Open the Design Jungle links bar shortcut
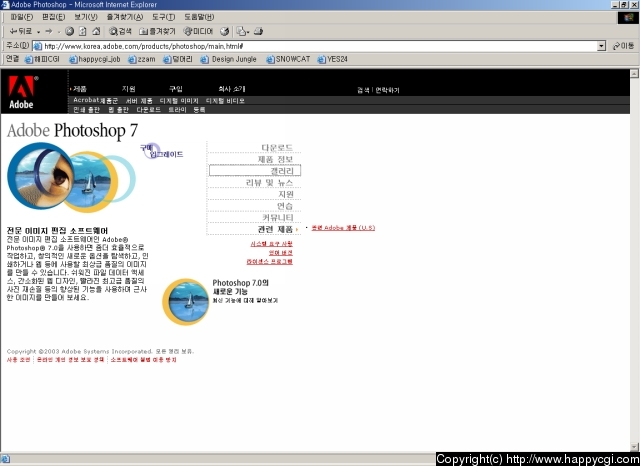This screenshot has height=466, width=640. pos(229,59)
